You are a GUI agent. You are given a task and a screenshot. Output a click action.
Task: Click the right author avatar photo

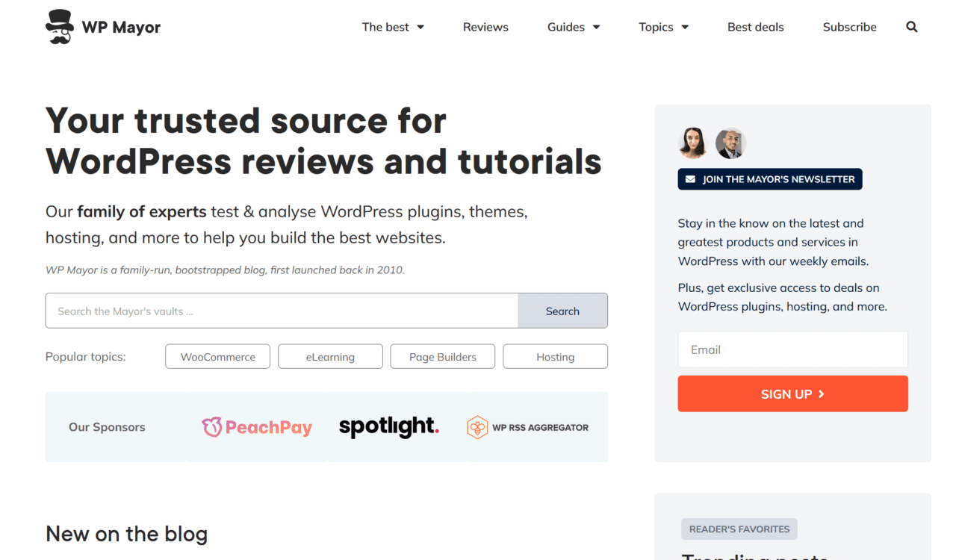(x=730, y=143)
